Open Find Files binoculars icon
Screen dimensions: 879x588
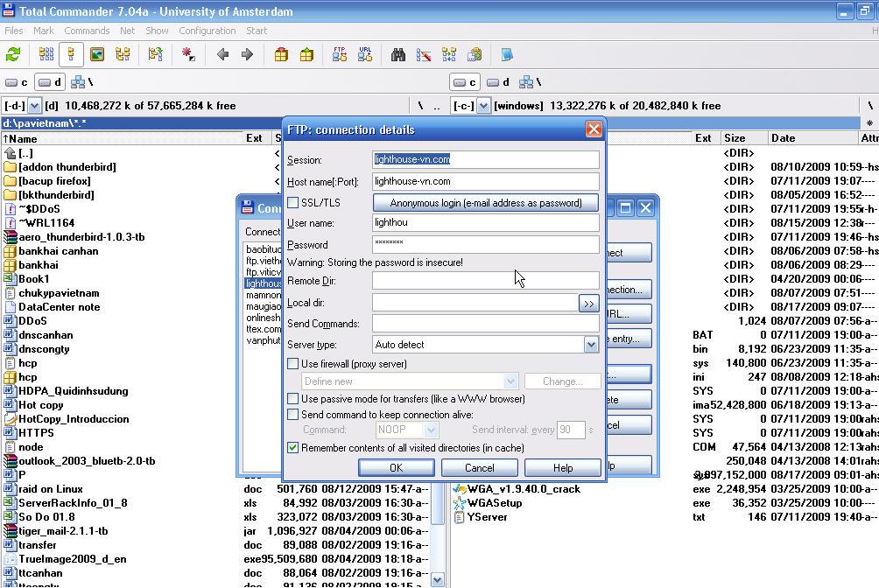398,54
